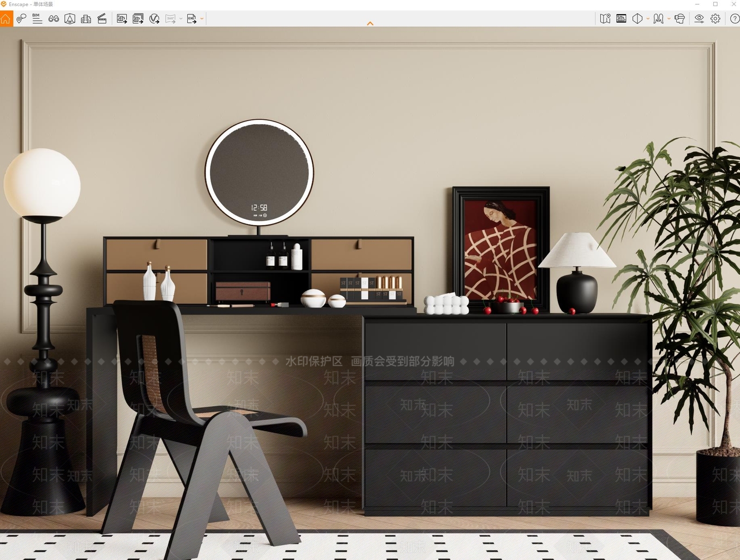Open the rendering window picture icon
This screenshot has width=740, height=560.
(x=621, y=18)
